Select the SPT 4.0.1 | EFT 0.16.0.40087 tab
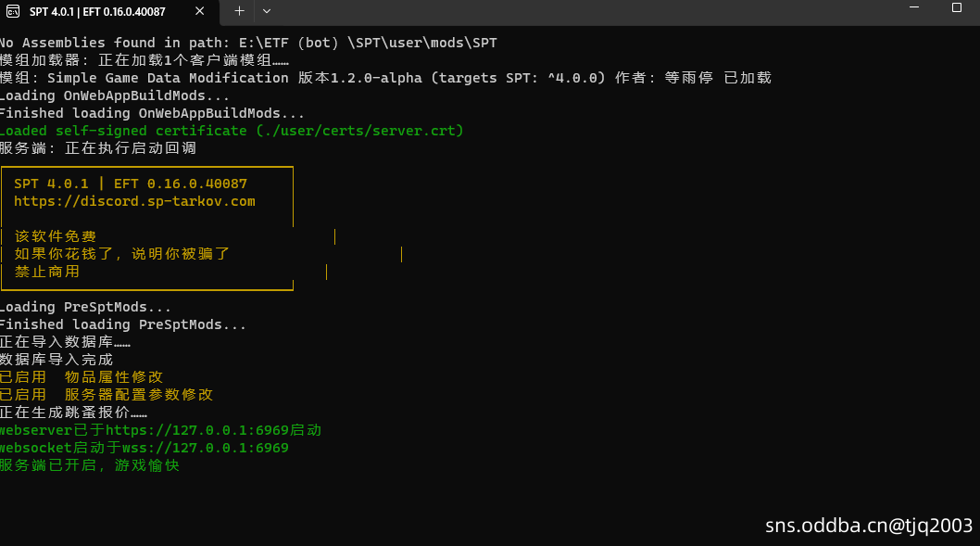The height and width of the screenshot is (546, 980). 97,11
